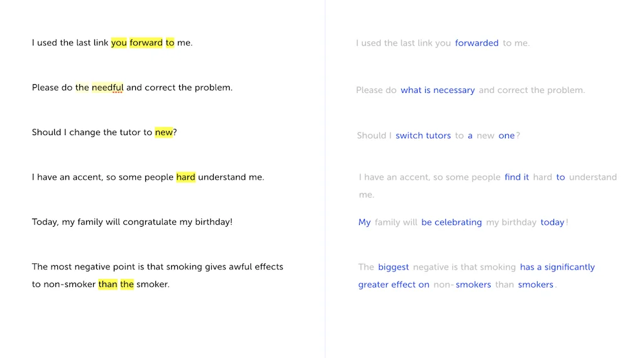Click the highlighted "the" before "needful"
Image resolution: width=644 pixels, height=358 pixels.
click(x=82, y=87)
